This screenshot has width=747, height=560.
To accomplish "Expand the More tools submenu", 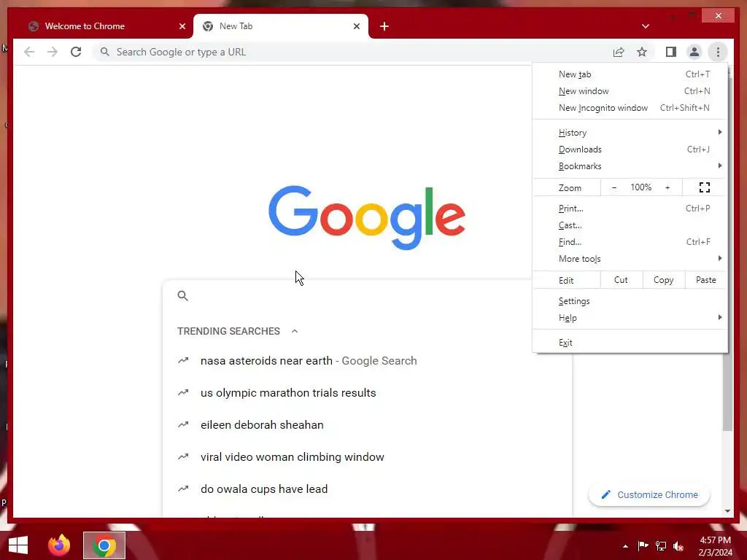I will point(630,259).
